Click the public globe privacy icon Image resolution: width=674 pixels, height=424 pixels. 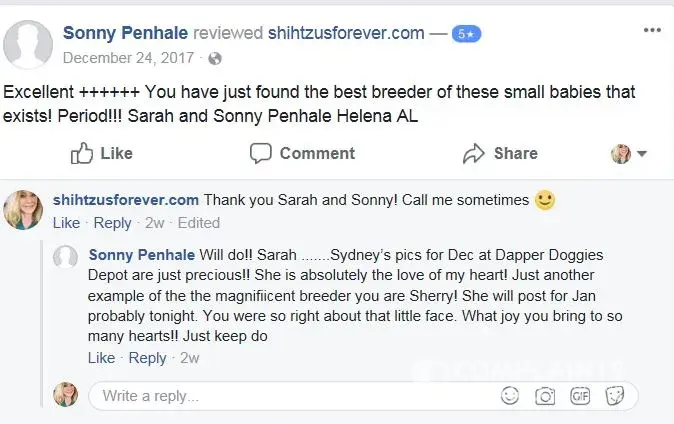click(214, 58)
